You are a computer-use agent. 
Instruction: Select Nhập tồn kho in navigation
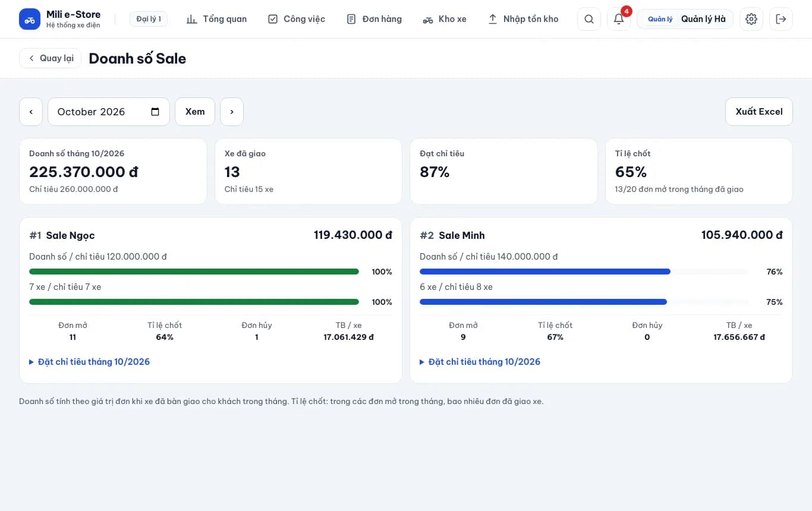523,19
